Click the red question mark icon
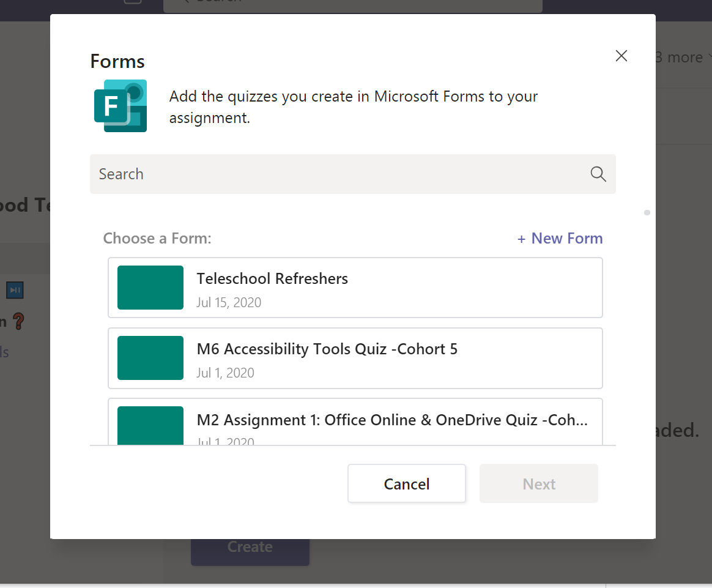 pos(20,321)
